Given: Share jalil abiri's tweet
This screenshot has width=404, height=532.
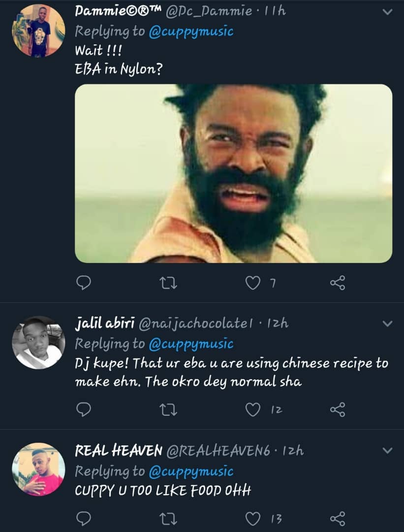Looking at the screenshot, I should pos(338,409).
